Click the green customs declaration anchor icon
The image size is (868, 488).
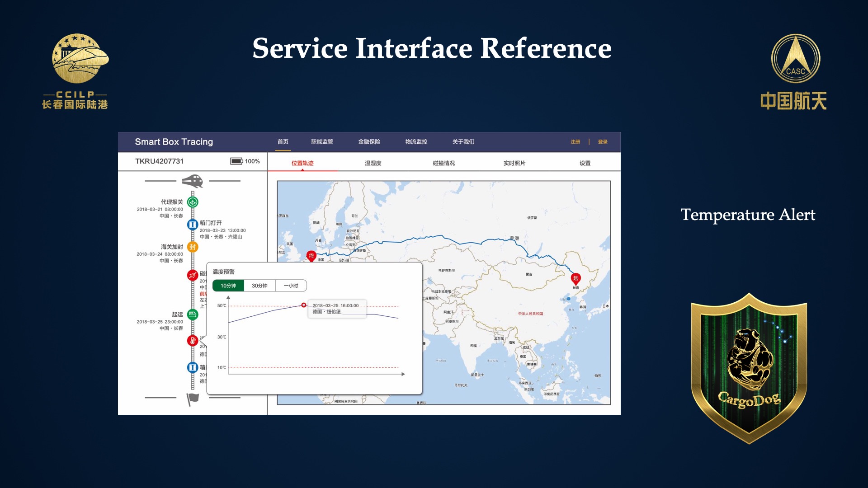coord(193,202)
